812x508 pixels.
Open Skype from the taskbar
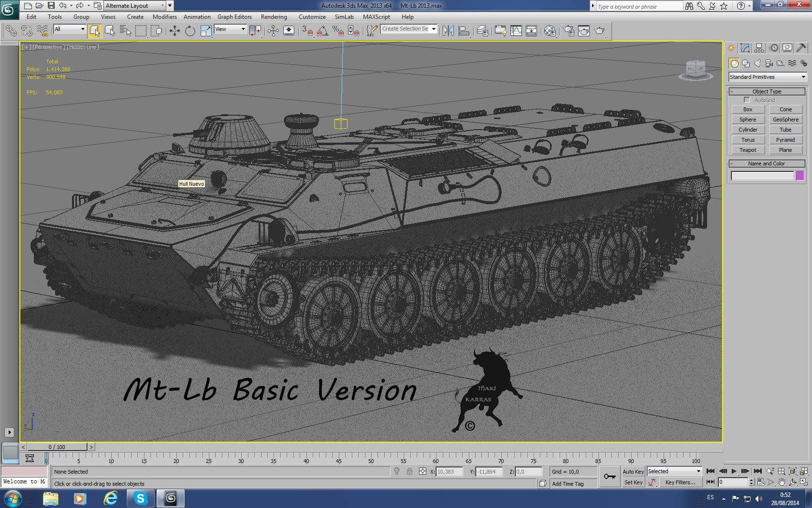click(x=141, y=498)
